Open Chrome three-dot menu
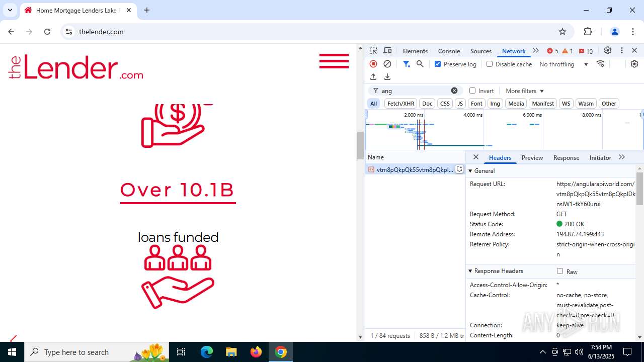 (633, 32)
